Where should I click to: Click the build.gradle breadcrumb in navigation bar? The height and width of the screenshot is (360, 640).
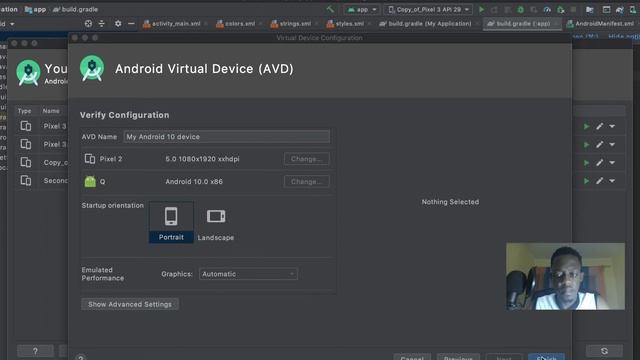click(x=76, y=9)
